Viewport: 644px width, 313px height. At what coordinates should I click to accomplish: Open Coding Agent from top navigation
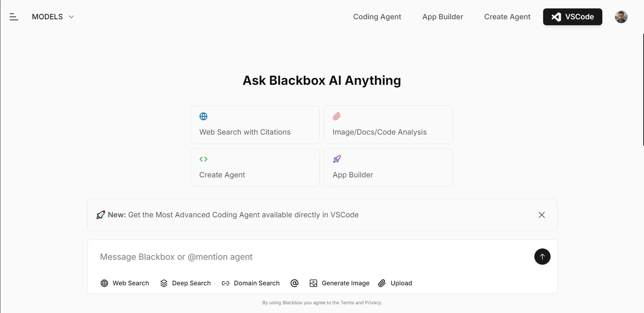tap(377, 17)
